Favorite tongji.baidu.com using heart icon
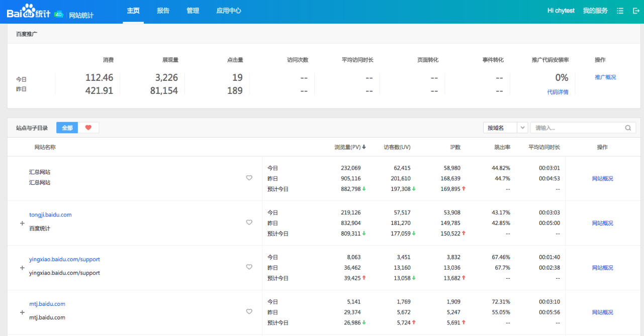This screenshot has height=336, width=644. coord(249,222)
